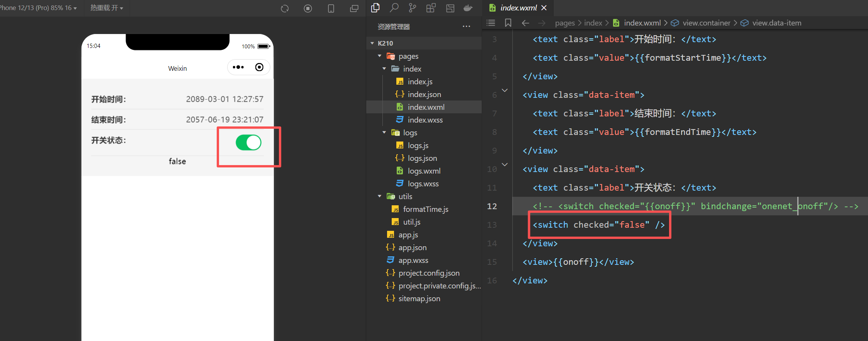Open the iPhone 12/13 Pro device dropdown
This screenshot has width=868, height=341.
[x=38, y=8]
